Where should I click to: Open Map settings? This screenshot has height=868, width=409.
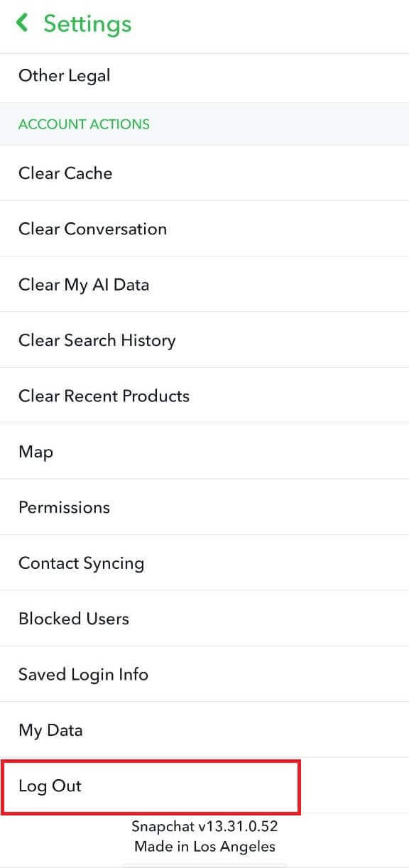(x=36, y=452)
